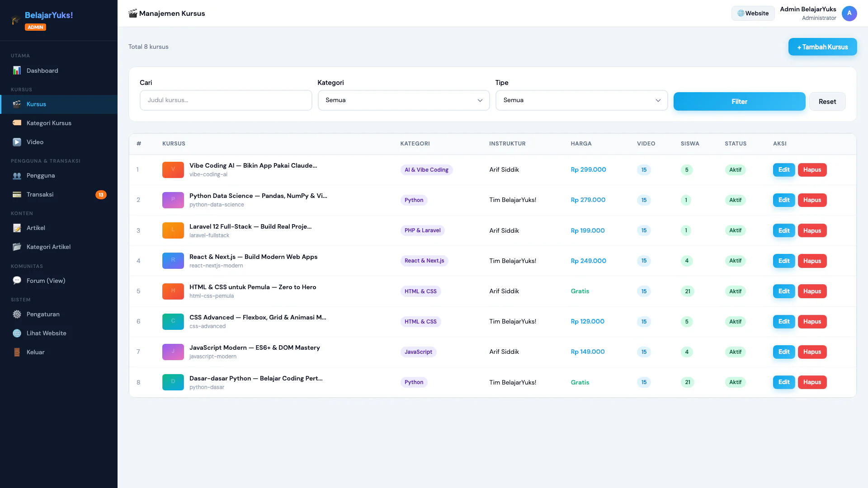This screenshot has width=868, height=488.
Task: Click the user avatar circle 'A'
Action: (849, 13)
